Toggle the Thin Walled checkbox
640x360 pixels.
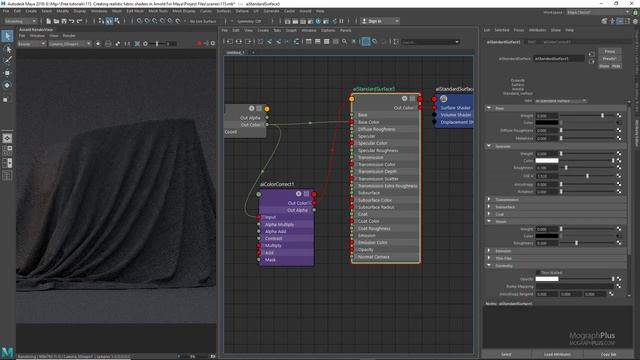[x=538, y=272]
